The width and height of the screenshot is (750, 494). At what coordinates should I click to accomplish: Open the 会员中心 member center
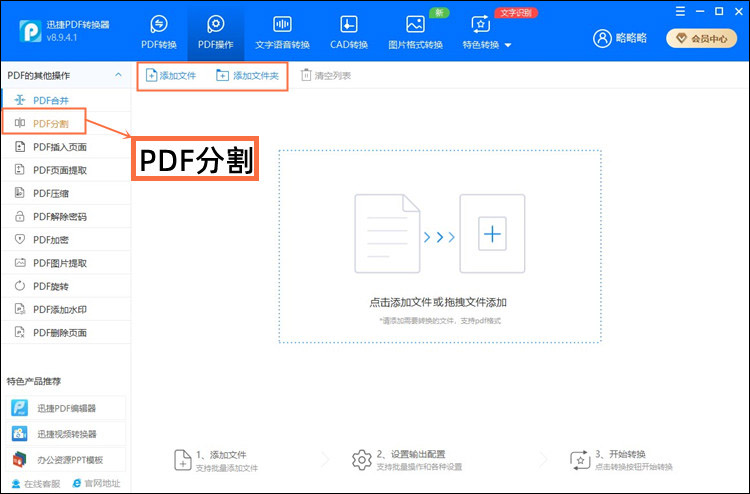[702, 39]
